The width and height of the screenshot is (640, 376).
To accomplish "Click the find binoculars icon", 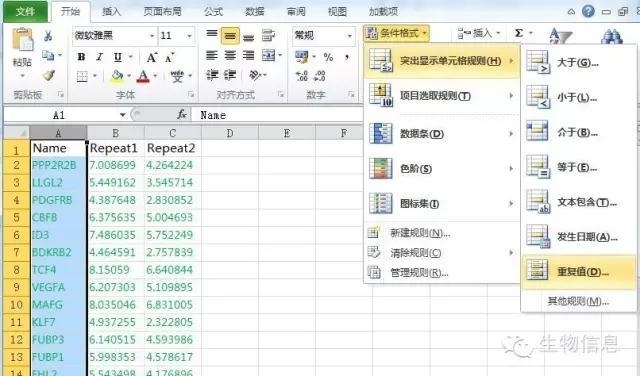I will coord(612,37).
